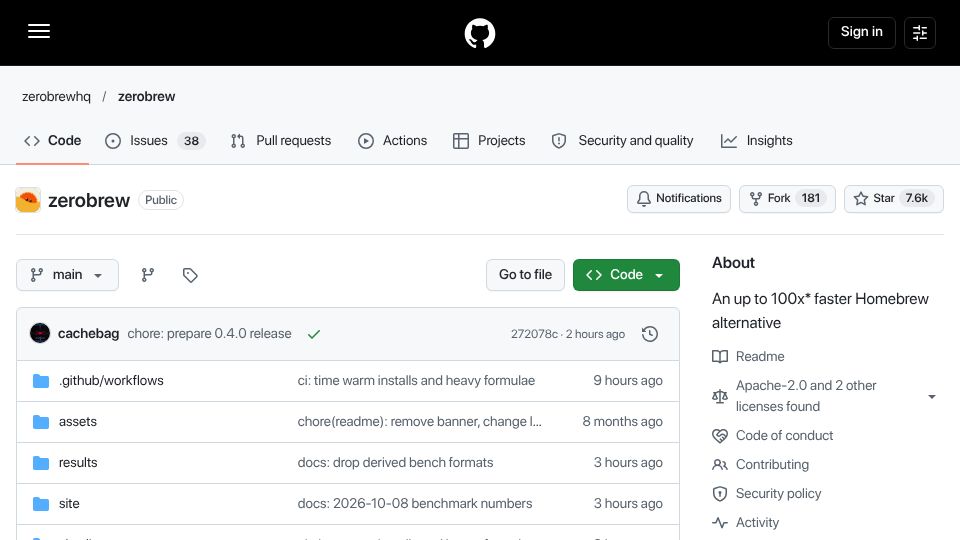Open the hamburger navigation menu
Screen dimensions: 960x540
(39, 31)
